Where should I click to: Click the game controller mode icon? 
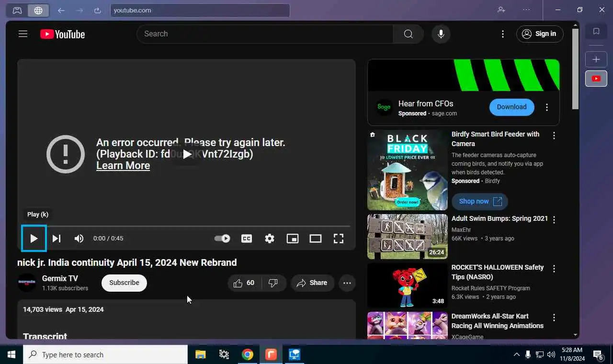(17, 10)
